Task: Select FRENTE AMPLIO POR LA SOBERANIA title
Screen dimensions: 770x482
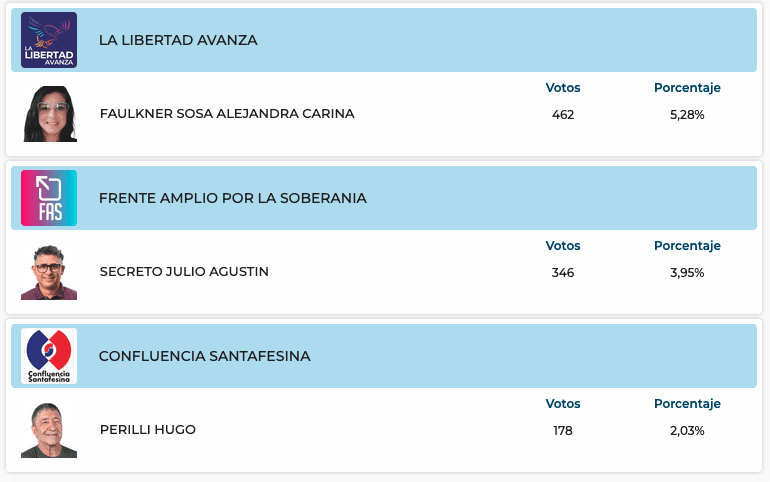Action: [232, 198]
